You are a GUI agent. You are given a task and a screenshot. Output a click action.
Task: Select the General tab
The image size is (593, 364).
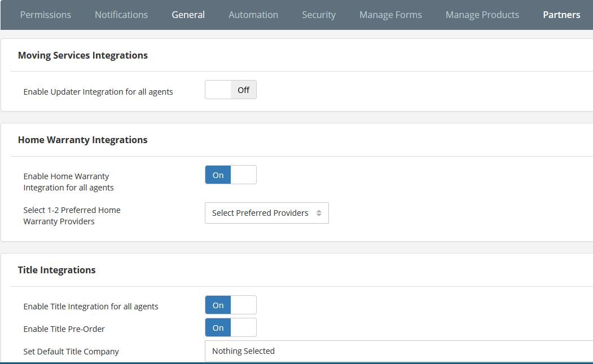(x=188, y=15)
